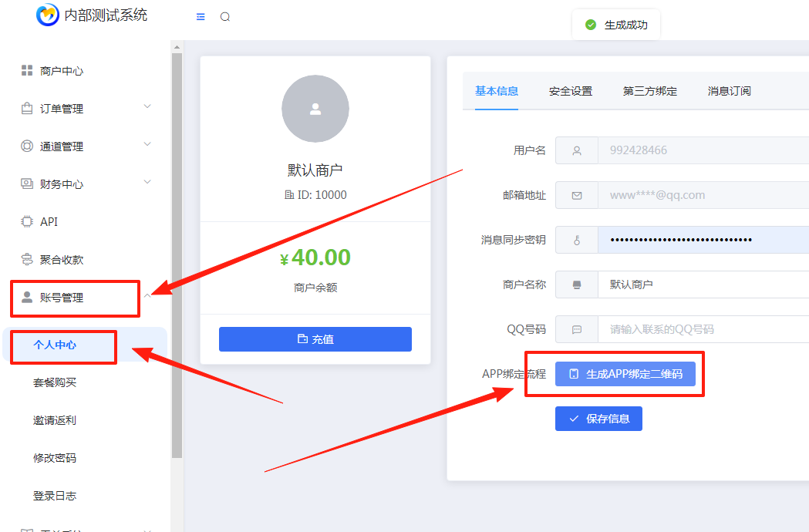
Task: Click the 邮箱地址 email field
Action: point(703,195)
